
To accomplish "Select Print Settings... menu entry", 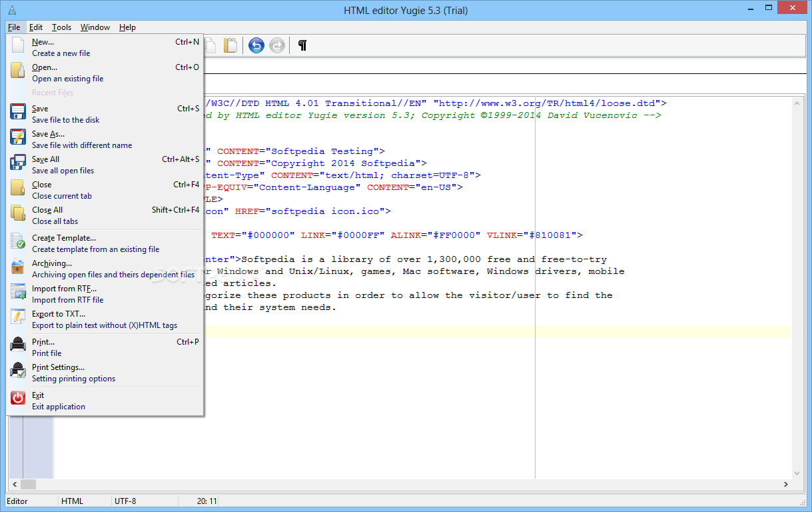I will [x=105, y=373].
